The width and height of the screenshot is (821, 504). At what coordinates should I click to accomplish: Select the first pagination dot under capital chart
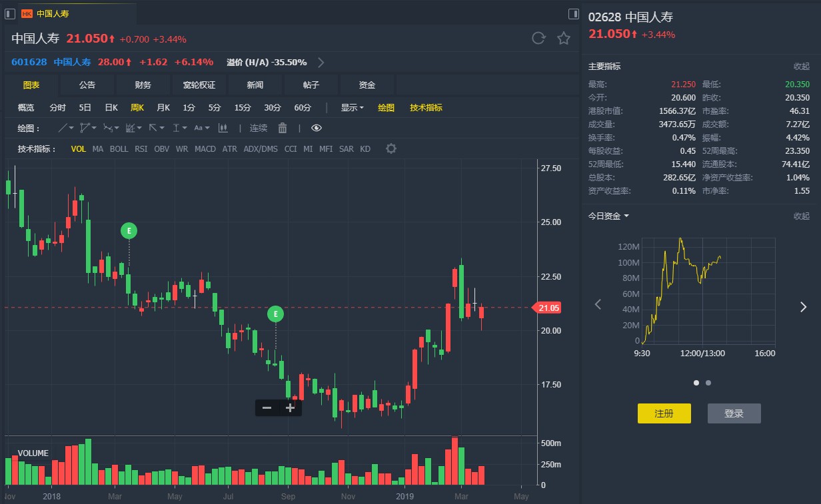point(696,383)
